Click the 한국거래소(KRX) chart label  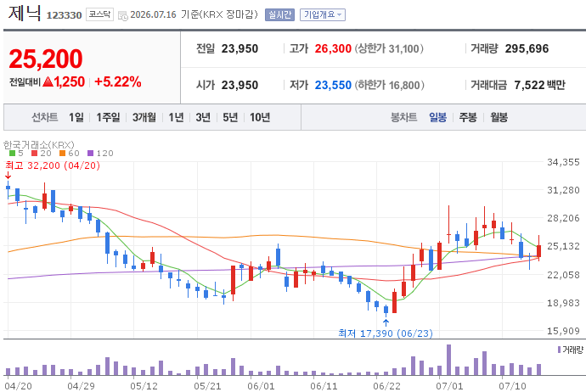click(x=39, y=144)
